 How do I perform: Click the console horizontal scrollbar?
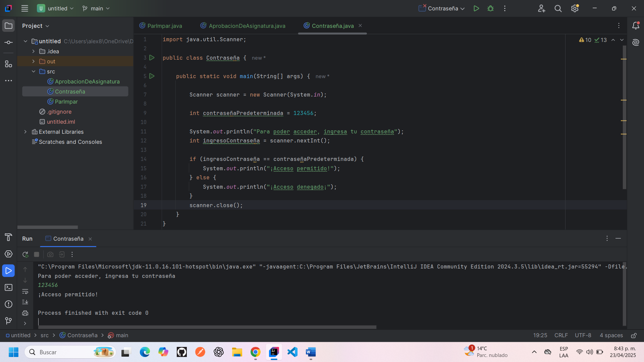coord(207,327)
